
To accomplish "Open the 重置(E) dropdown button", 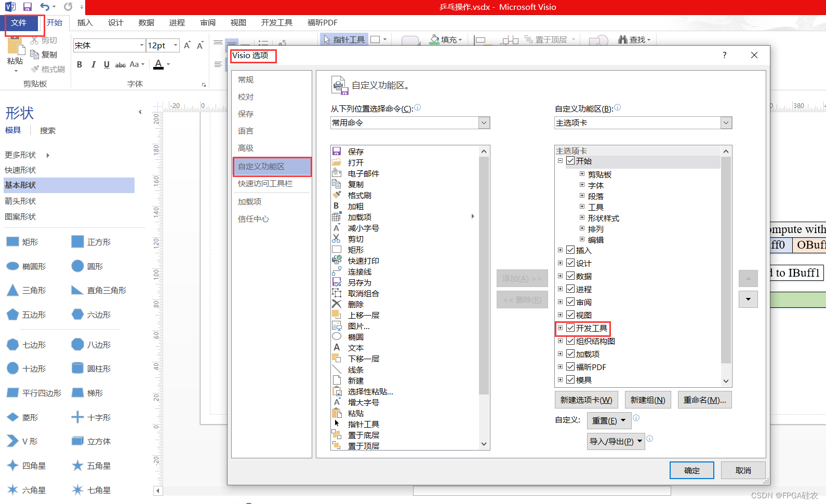I will (x=609, y=420).
